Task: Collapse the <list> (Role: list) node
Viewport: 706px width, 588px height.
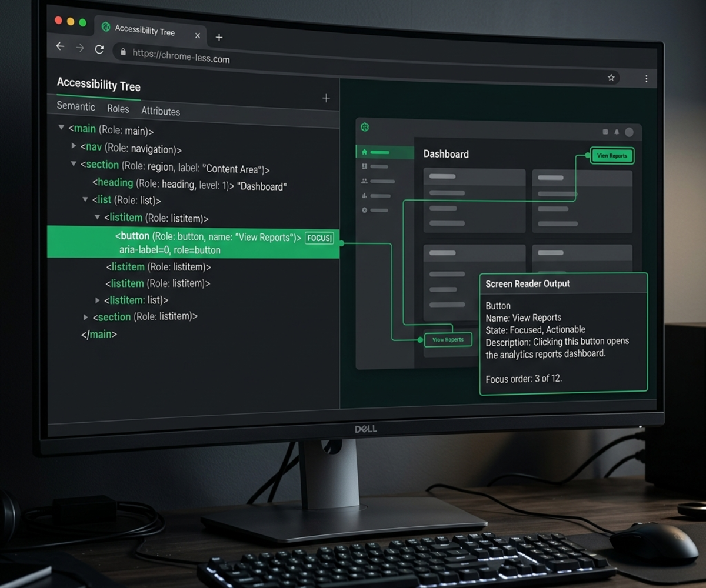Action: click(x=85, y=200)
